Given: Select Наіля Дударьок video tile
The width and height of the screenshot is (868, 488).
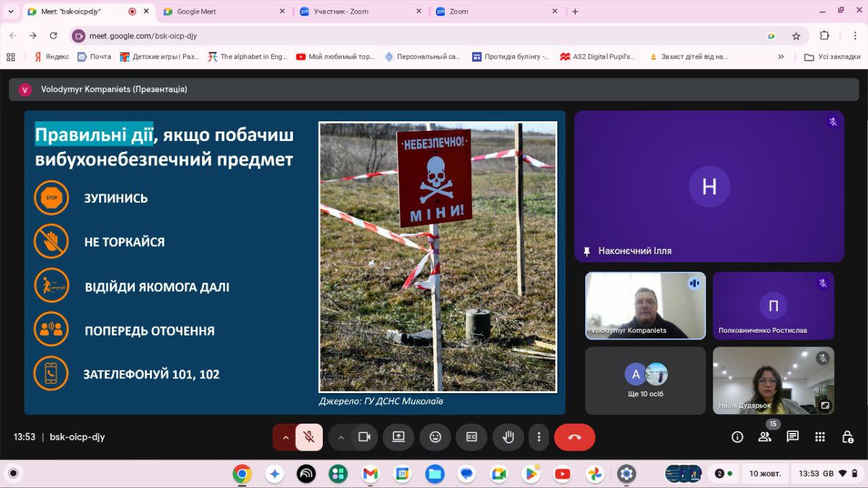Looking at the screenshot, I should click(x=773, y=380).
